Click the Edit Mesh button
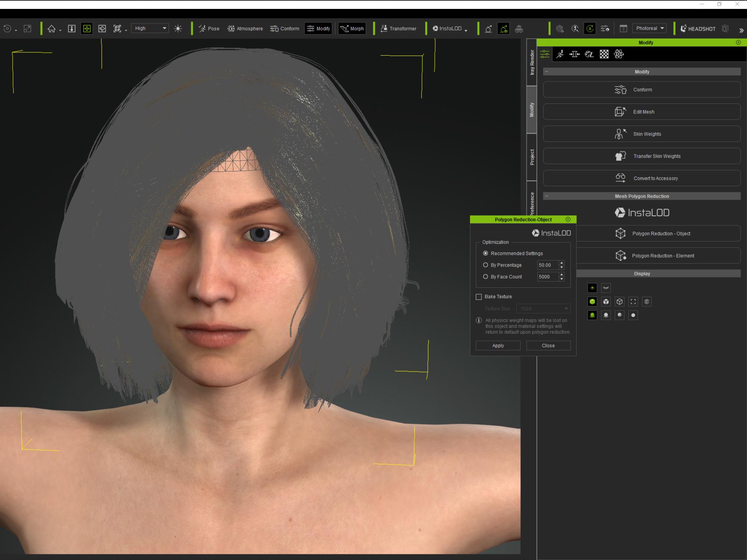 (642, 112)
